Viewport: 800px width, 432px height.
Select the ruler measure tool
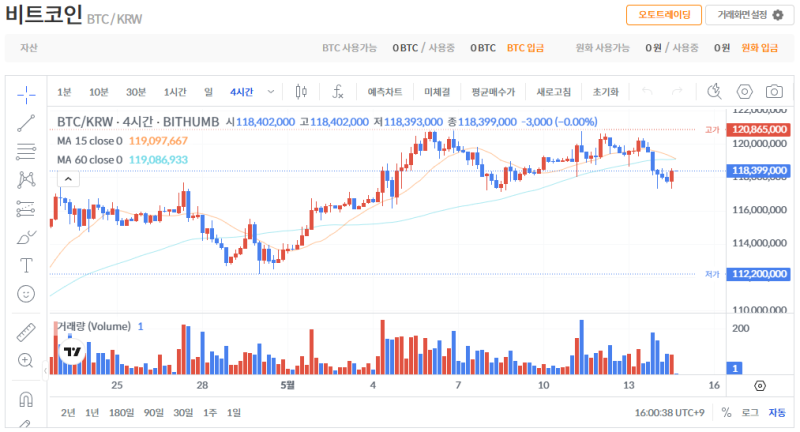[x=26, y=332]
